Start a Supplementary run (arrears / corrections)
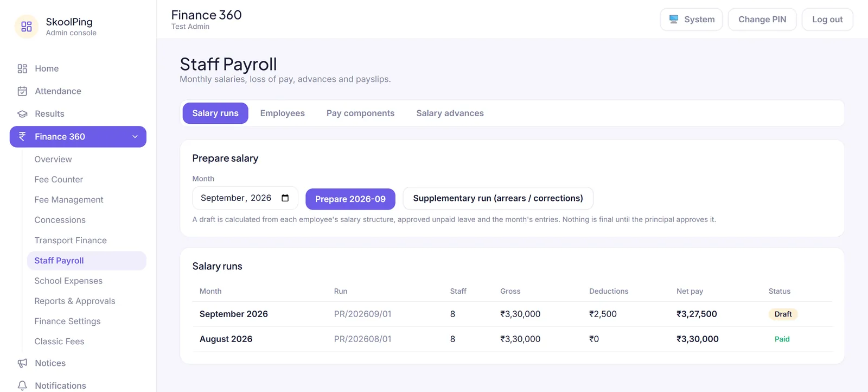The width and height of the screenshot is (868, 392). [498, 198]
